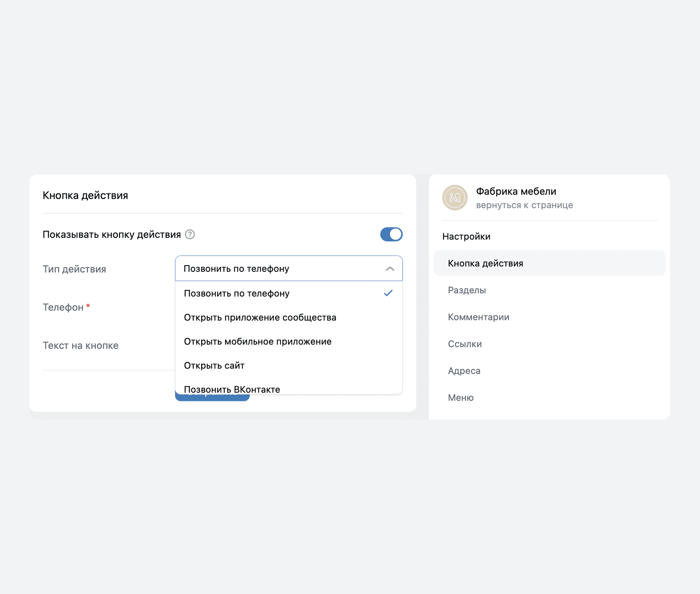
Task: Open Ссылки in settings sidebar
Action: coord(550,344)
